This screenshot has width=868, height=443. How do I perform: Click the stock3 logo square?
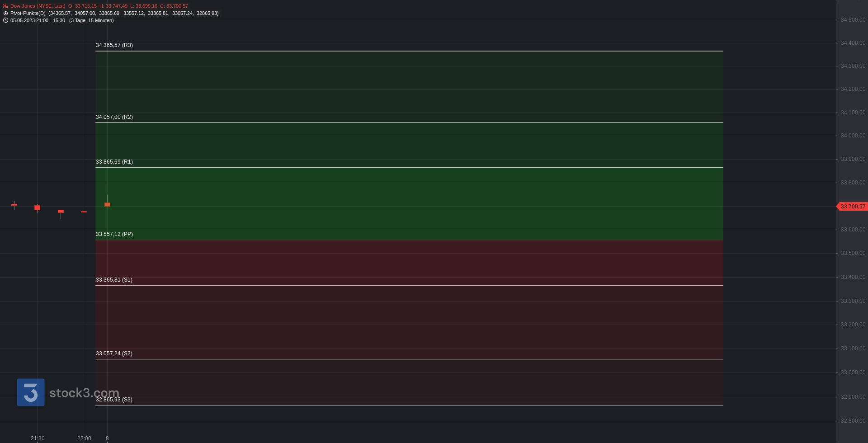pos(31,392)
